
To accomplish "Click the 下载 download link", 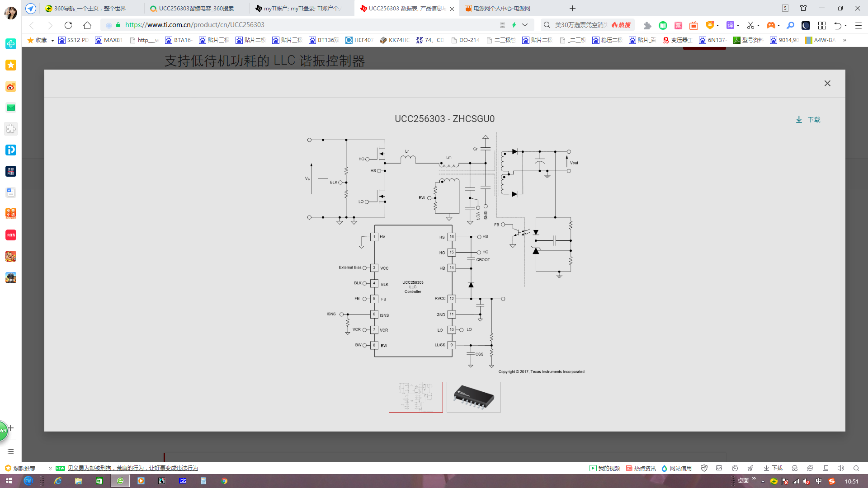I will (814, 120).
